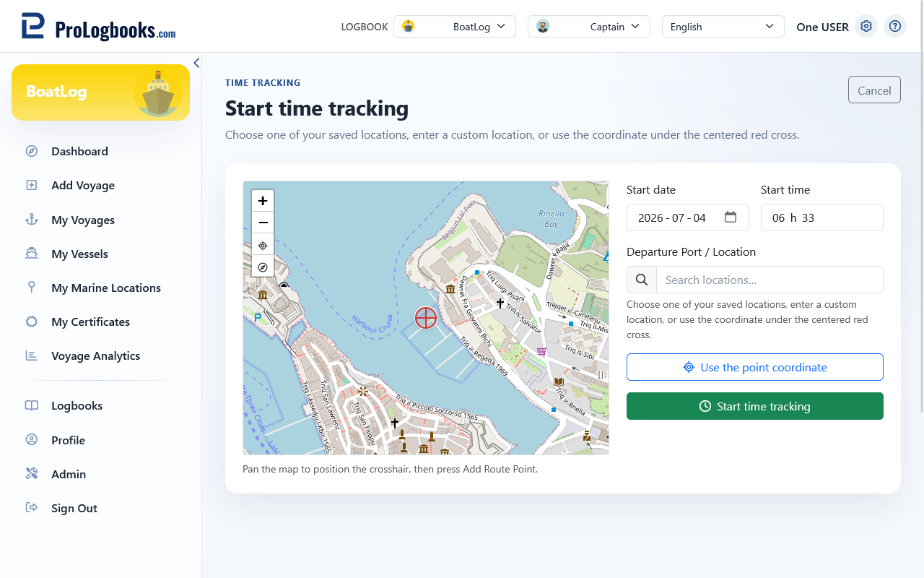Click the My Vessels ship icon

(32, 254)
